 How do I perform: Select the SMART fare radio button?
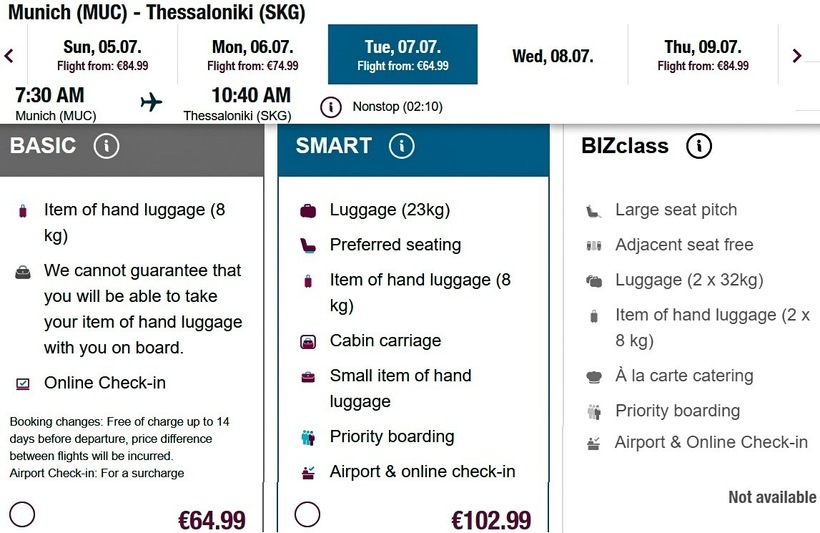308,515
